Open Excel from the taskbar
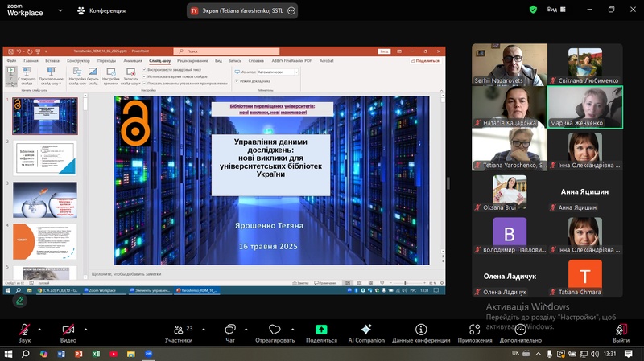The height and width of the screenshot is (361, 644). [x=96, y=354]
